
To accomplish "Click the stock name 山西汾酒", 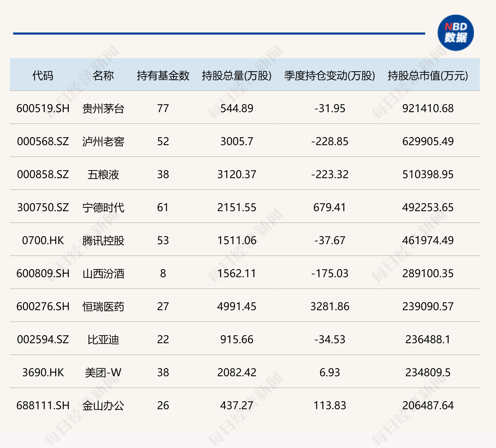I will coord(103,274).
